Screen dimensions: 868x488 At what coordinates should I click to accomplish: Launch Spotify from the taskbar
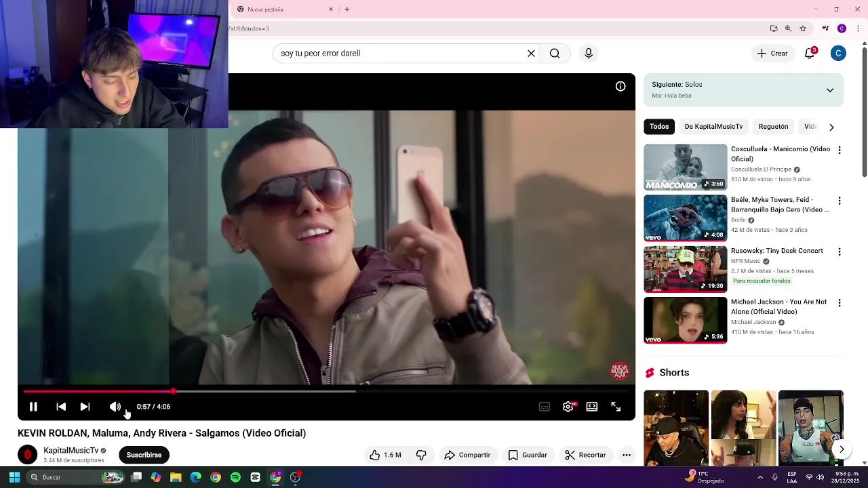point(235,477)
